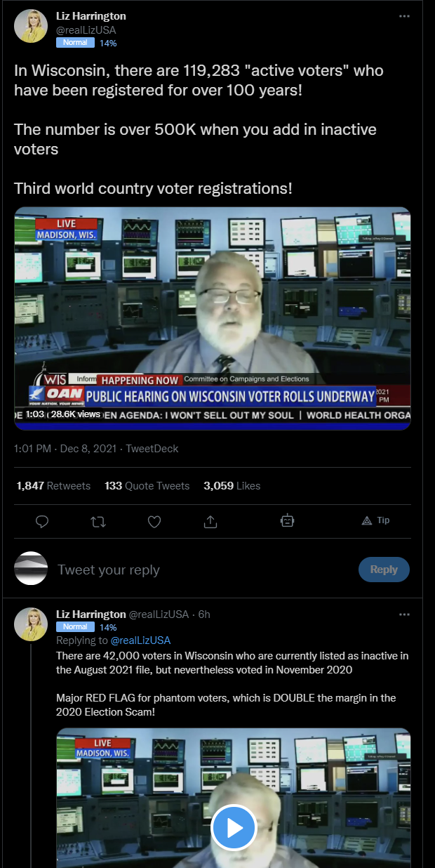The image size is (435, 868).
Task: Open Liz Harrington's profile avatar on main tweet
Action: (31, 27)
